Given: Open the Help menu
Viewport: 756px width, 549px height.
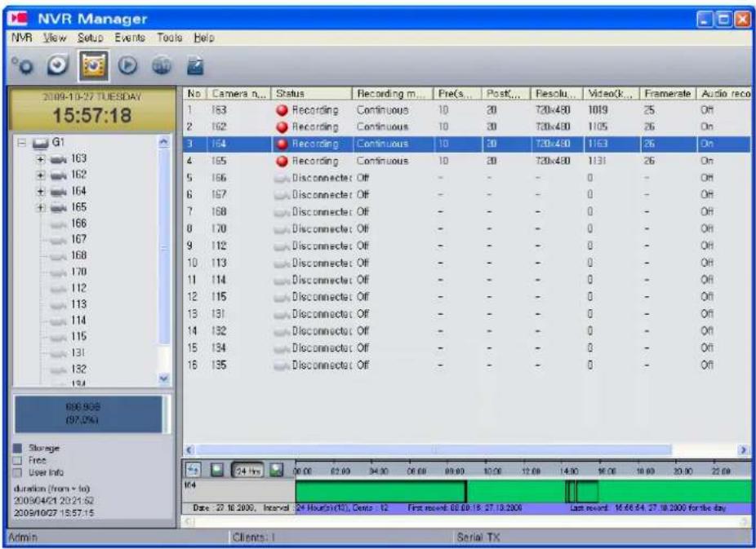Looking at the screenshot, I should [x=204, y=38].
